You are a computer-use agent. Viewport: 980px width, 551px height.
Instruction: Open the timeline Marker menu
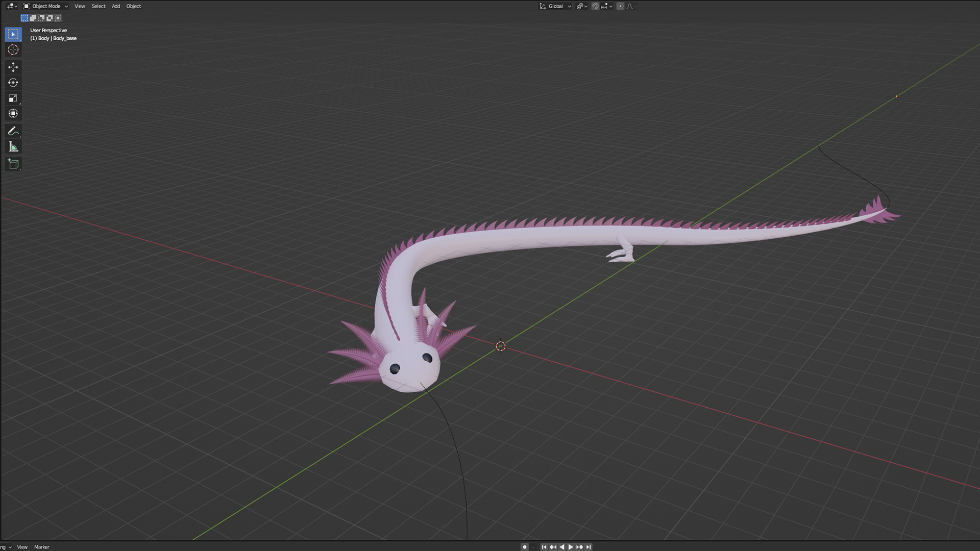pos(42,547)
